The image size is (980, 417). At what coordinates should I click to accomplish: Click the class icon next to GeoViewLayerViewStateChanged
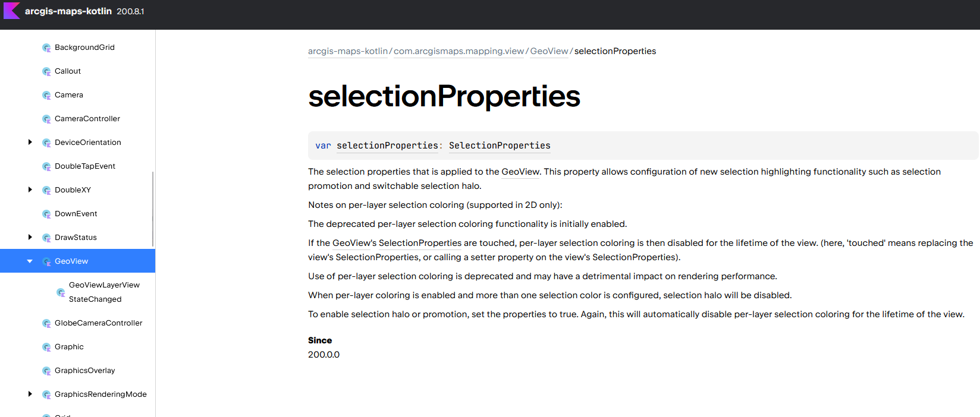(61, 292)
